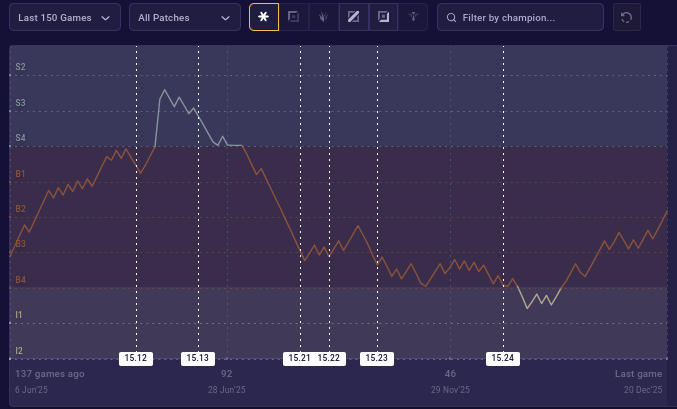The image size is (677, 409).
Task: Select the 15.13 patch marker
Action: coord(198,358)
